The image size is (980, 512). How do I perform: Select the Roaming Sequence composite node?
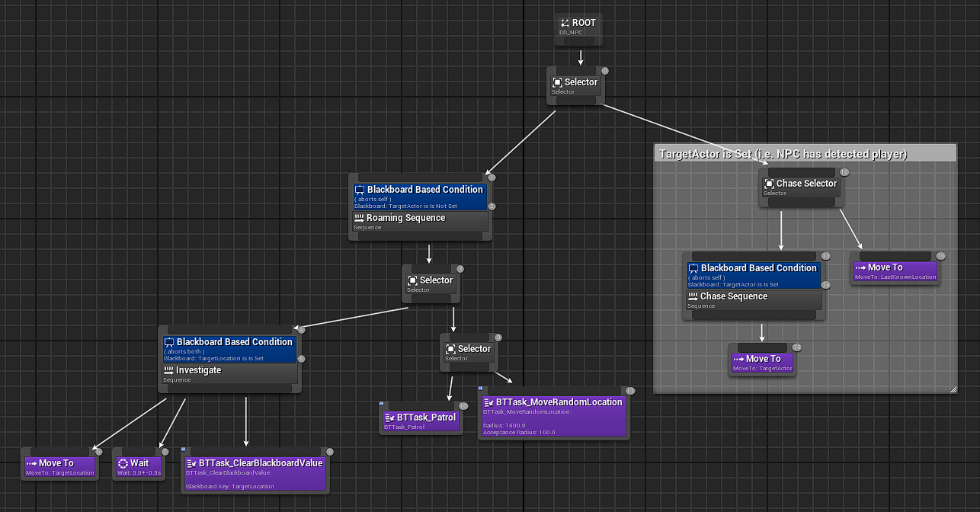(420, 222)
